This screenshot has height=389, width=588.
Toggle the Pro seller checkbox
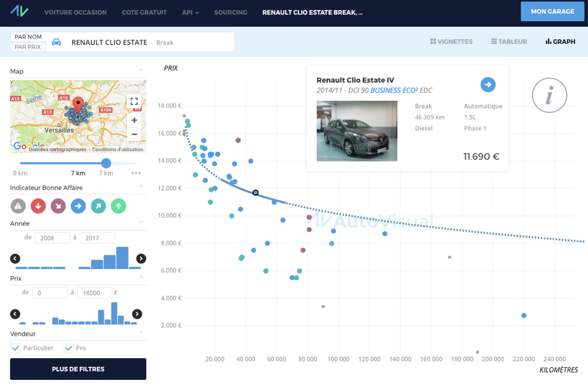[69, 348]
